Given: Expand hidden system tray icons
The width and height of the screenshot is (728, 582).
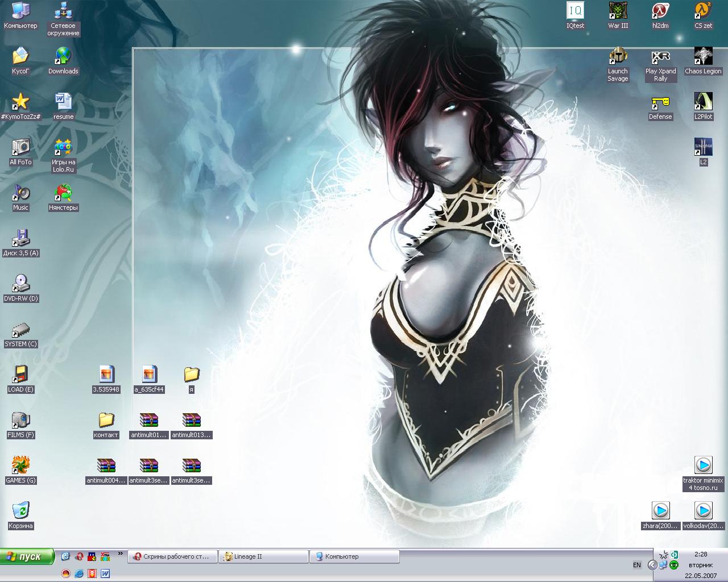Looking at the screenshot, I should [652, 565].
